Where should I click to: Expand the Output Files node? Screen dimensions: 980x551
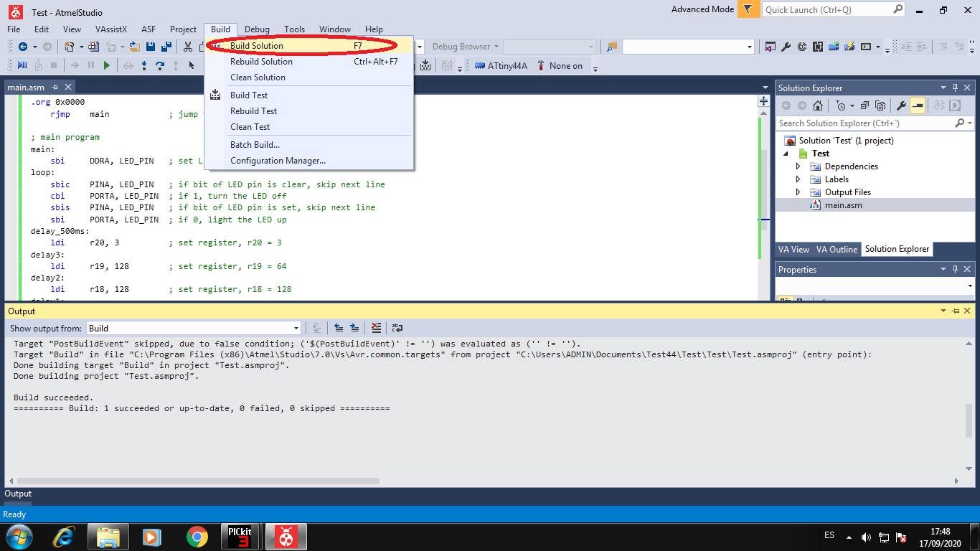798,192
